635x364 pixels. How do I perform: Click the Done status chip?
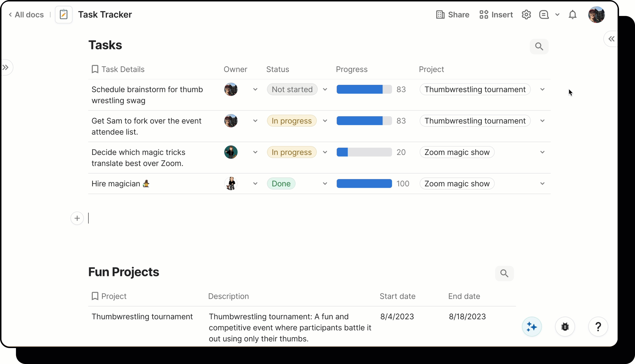point(281,184)
